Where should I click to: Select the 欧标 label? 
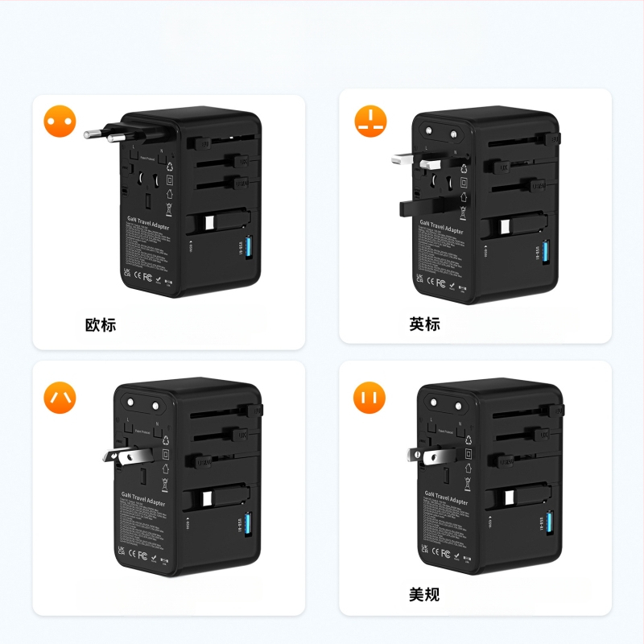[101, 325]
